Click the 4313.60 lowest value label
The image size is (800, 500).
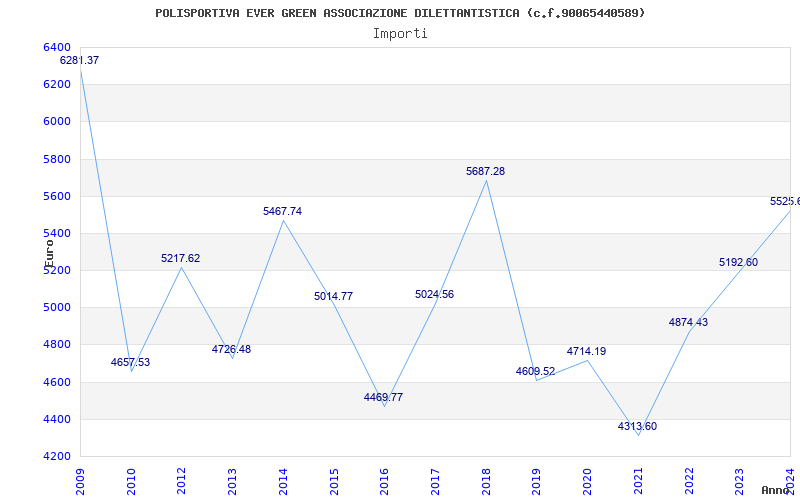pos(638,427)
